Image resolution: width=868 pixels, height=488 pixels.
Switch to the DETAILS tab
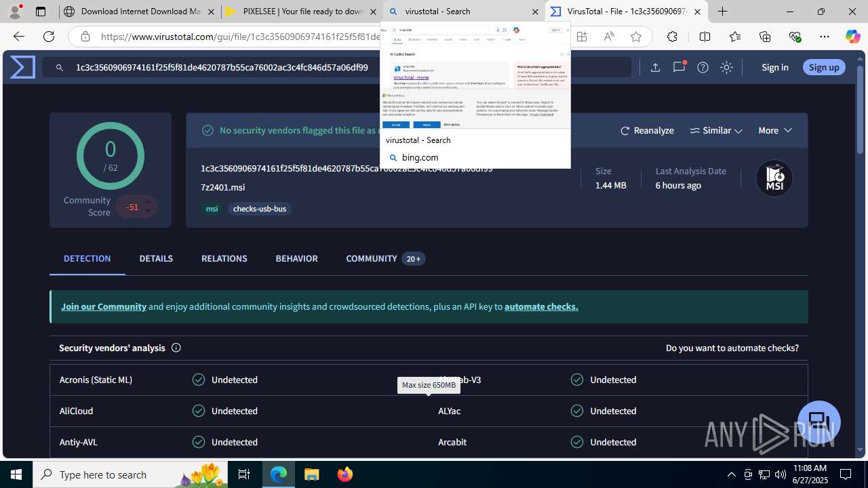tap(156, 258)
